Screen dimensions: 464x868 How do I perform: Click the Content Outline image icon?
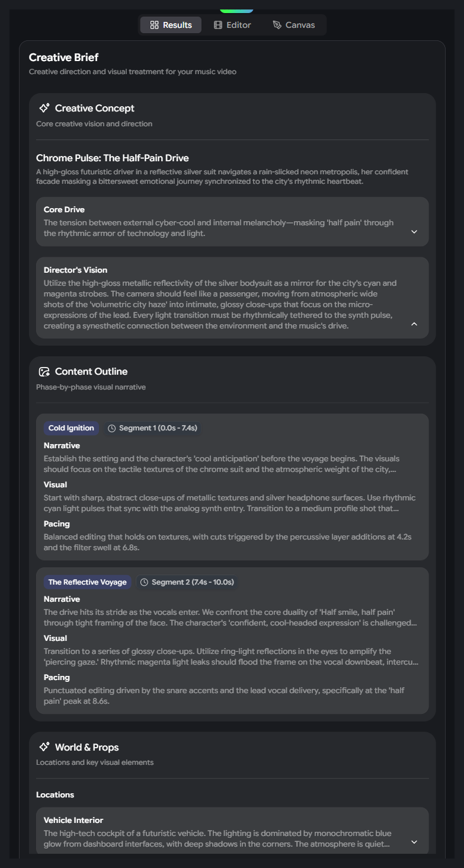coord(44,372)
